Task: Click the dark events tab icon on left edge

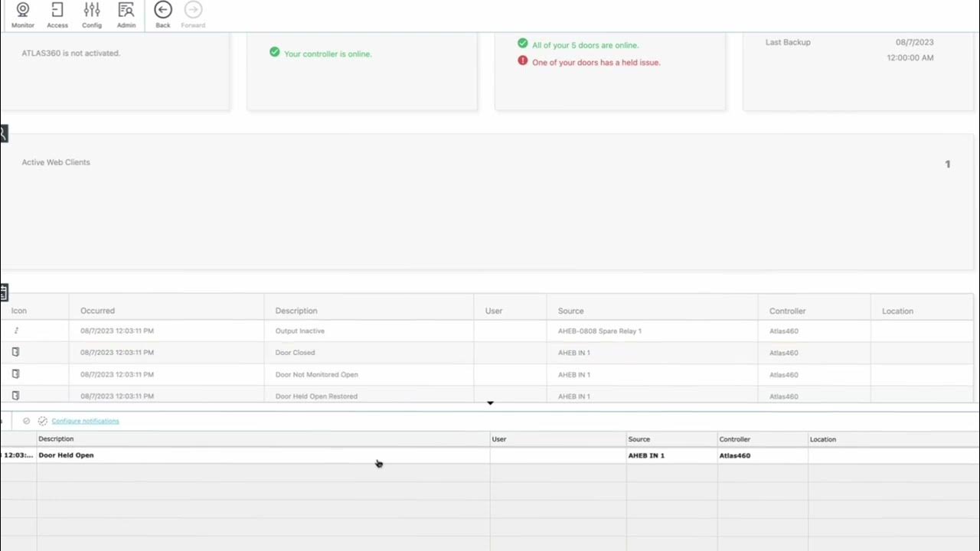Action: [4, 292]
